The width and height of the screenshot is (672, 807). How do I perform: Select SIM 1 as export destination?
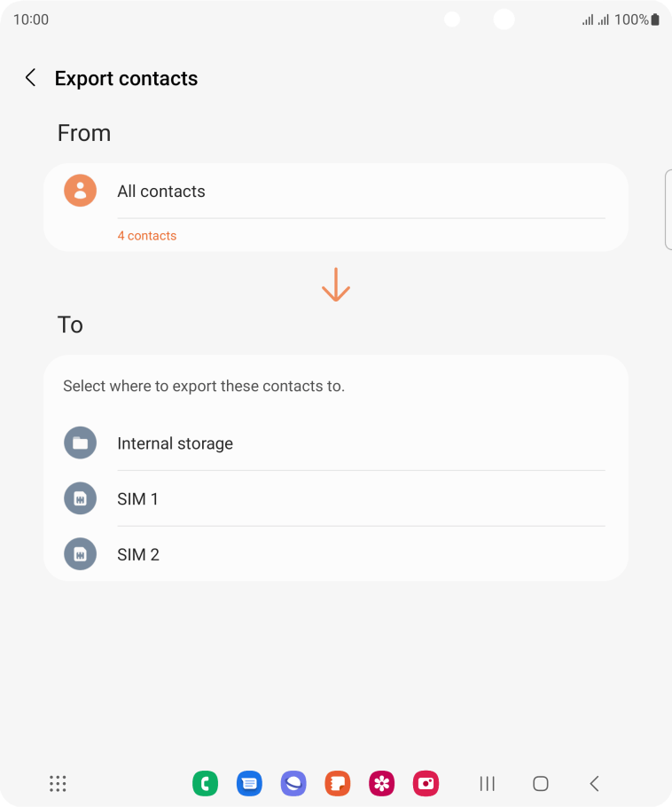tap(335, 498)
